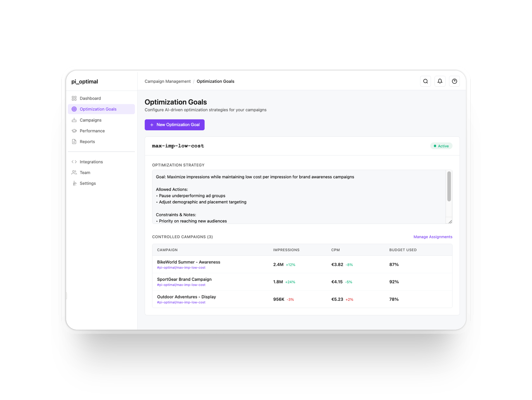Click the textarea resize handle
This screenshot has height=400, width=532.
pos(450,222)
